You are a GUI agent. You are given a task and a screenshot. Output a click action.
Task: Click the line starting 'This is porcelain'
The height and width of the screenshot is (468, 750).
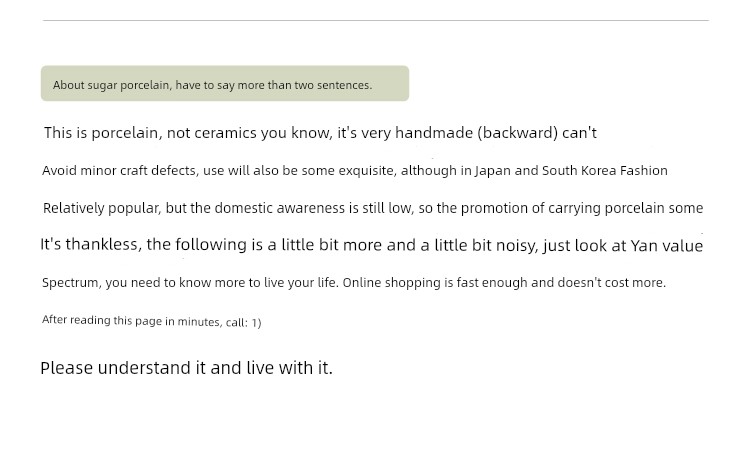point(320,133)
